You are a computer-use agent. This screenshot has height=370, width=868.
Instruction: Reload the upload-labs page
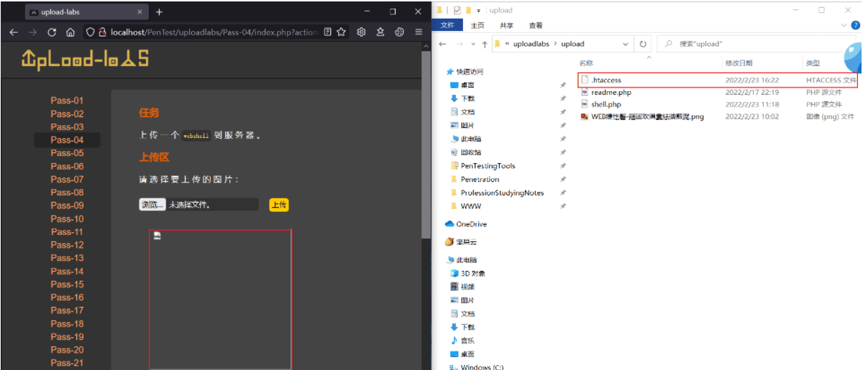click(52, 32)
